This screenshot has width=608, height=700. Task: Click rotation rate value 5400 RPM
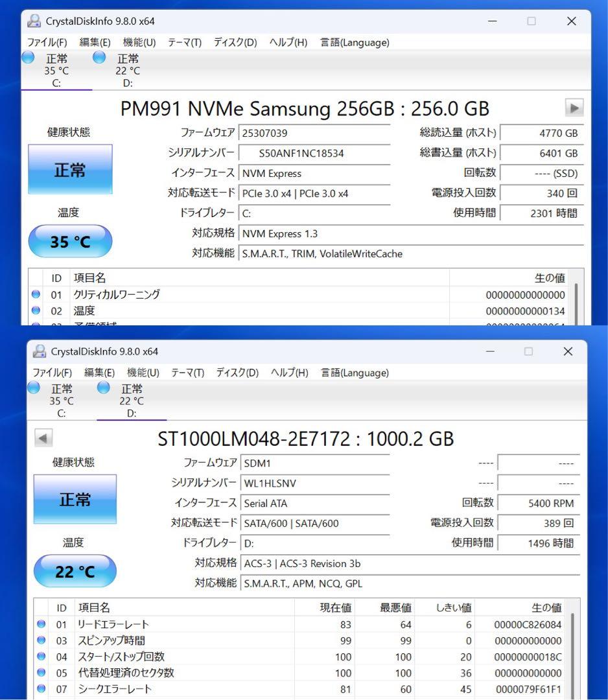[x=539, y=503]
